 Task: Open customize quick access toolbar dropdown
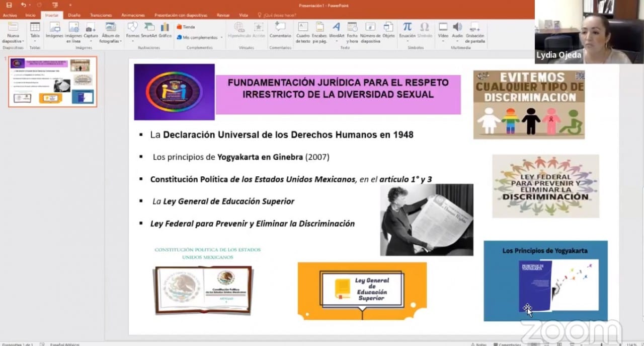coord(70,5)
